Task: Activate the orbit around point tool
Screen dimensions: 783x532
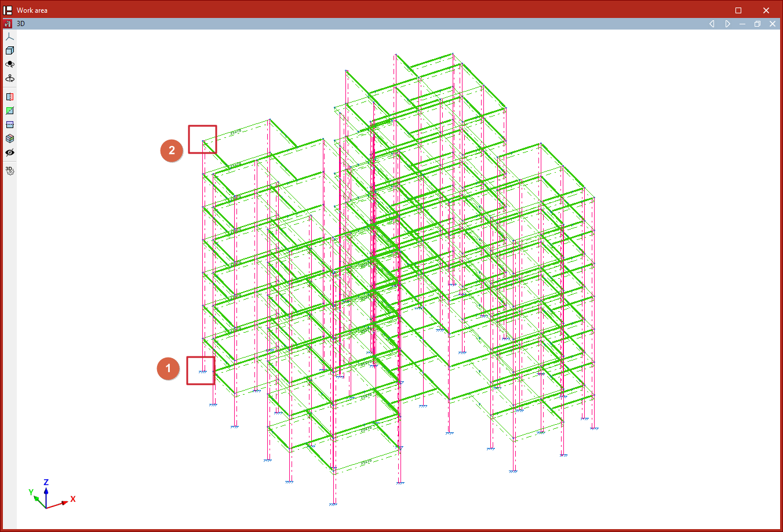Action: (x=9, y=64)
